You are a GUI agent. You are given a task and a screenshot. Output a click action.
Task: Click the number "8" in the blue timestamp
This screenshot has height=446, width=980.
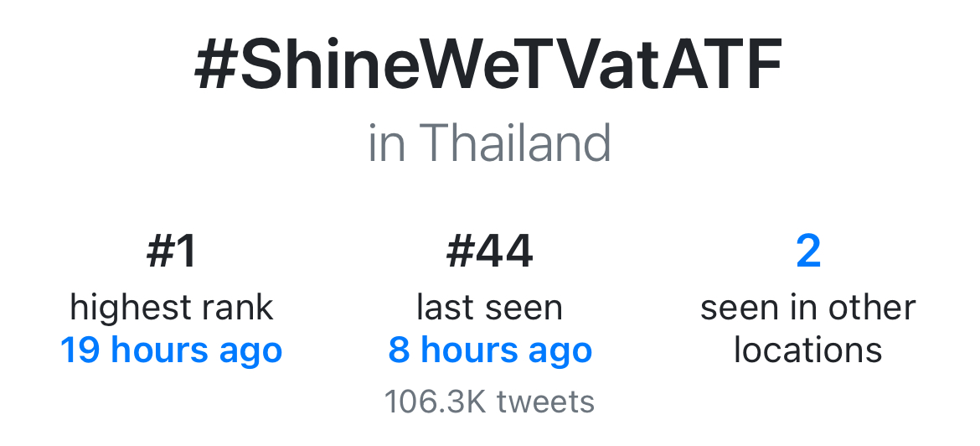[x=400, y=350]
